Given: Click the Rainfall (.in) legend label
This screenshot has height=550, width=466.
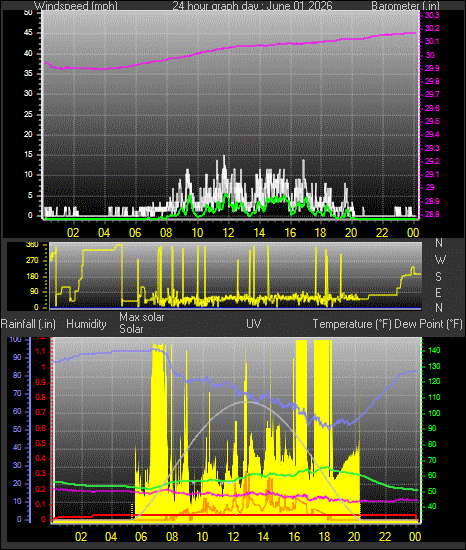Looking at the screenshot, I should point(28,324).
